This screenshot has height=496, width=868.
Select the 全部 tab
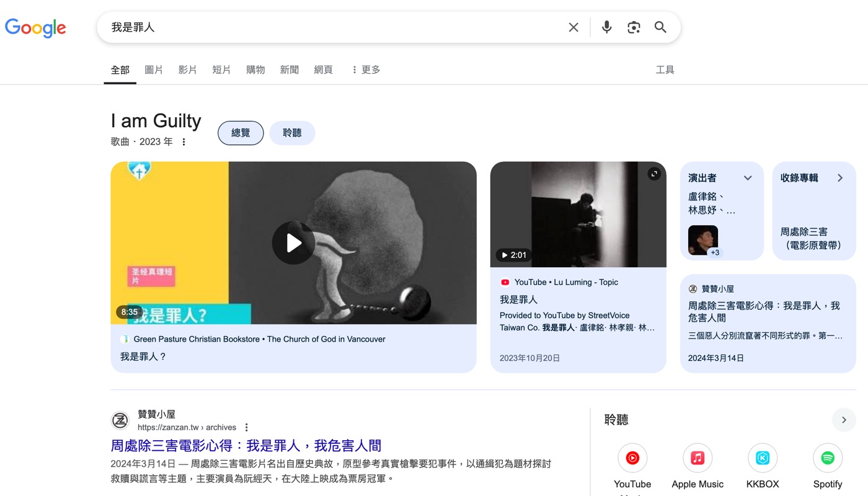pos(120,70)
